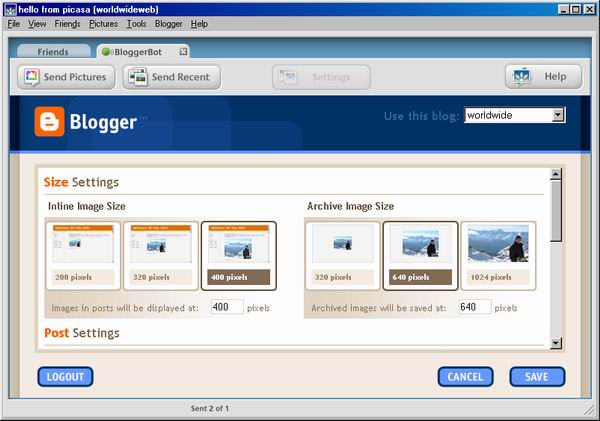Click the 'Inline Image Size' label
Viewport: 600px width, 421px height.
click(x=86, y=206)
